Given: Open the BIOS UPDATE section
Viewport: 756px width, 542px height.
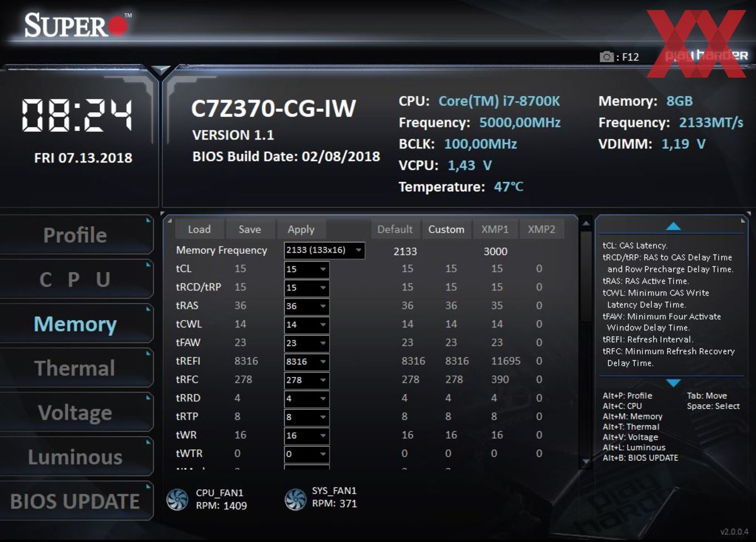Looking at the screenshot, I should [x=76, y=501].
